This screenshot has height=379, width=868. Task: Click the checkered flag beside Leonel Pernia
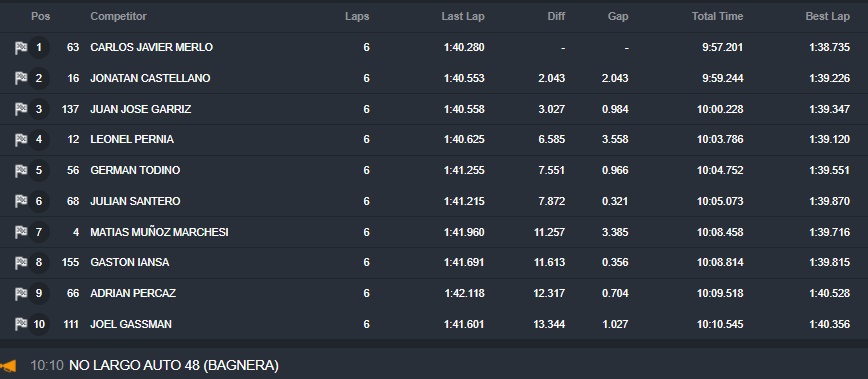point(21,139)
